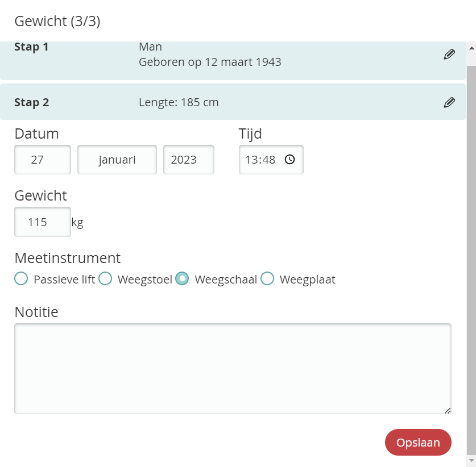Expand the Stap 2 Lengte row
This screenshot has width=476, height=467.
227,102
